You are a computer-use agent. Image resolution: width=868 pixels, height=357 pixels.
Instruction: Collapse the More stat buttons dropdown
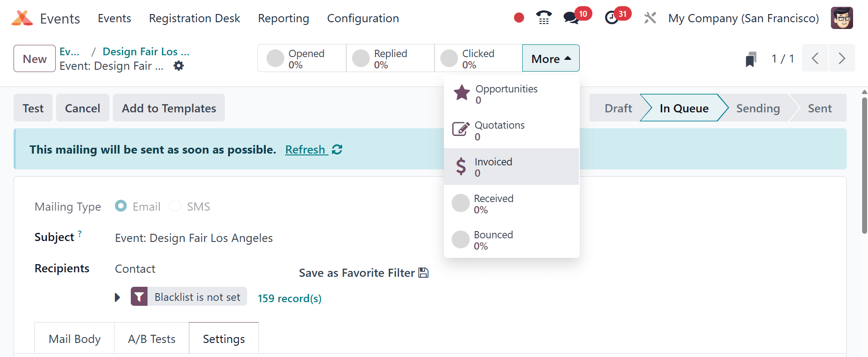551,58
